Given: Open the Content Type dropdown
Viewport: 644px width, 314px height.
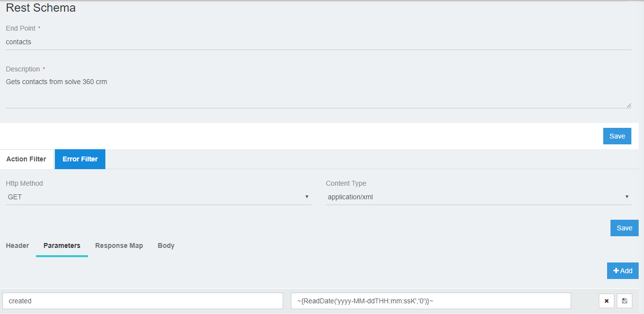Looking at the screenshot, I should coord(478,197).
